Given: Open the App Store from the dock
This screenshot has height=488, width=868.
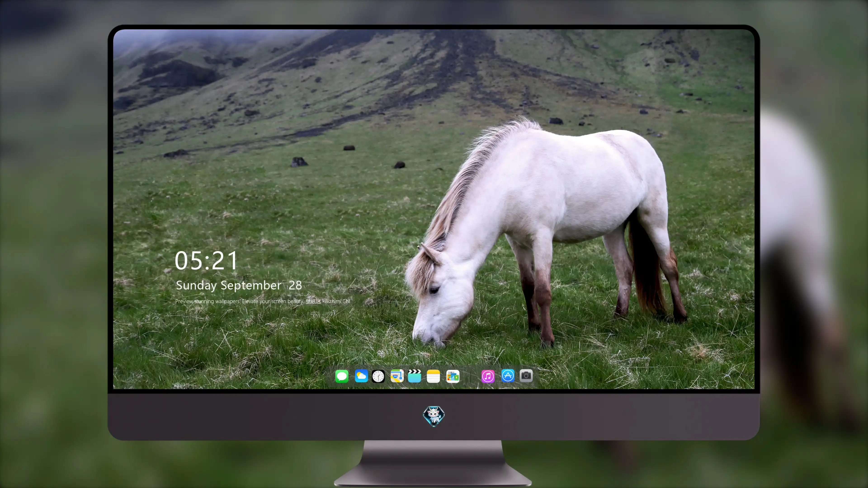Looking at the screenshot, I should 508,375.
